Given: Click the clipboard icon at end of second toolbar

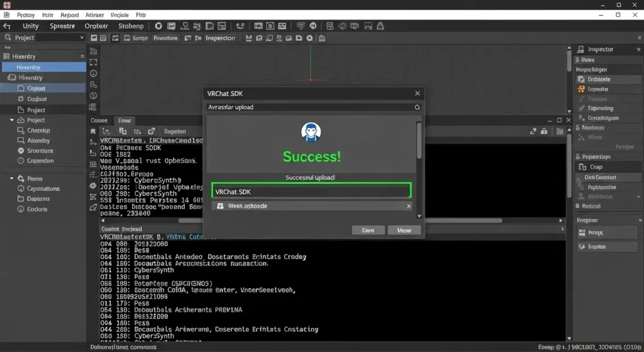Looking at the screenshot, I should (x=322, y=38).
